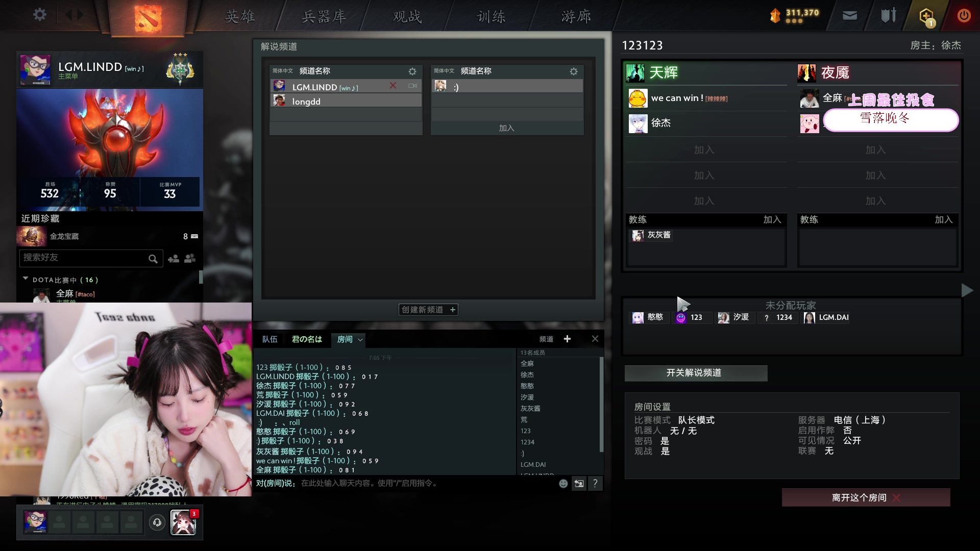
Task: Open the 兵器库 armory tab
Action: point(324,17)
